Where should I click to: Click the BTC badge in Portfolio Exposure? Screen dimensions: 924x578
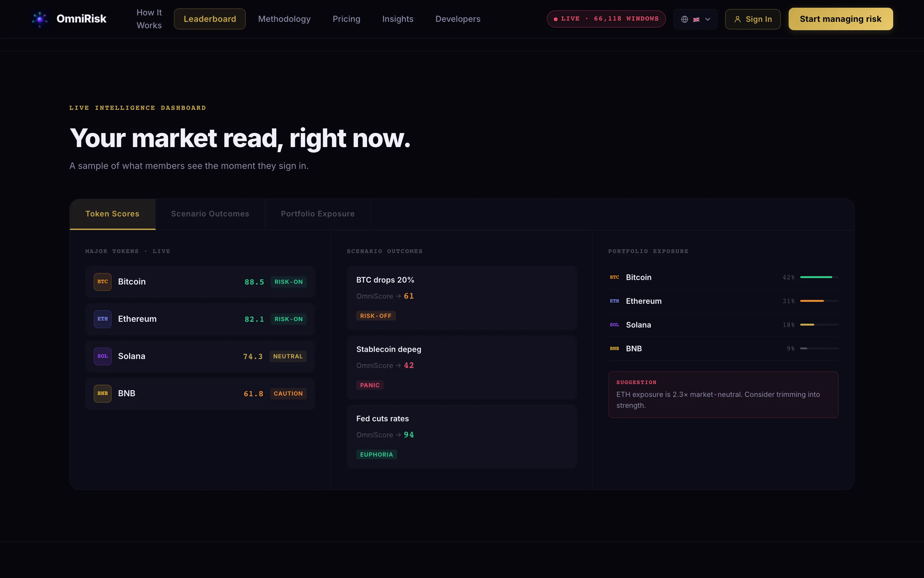point(614,277)
